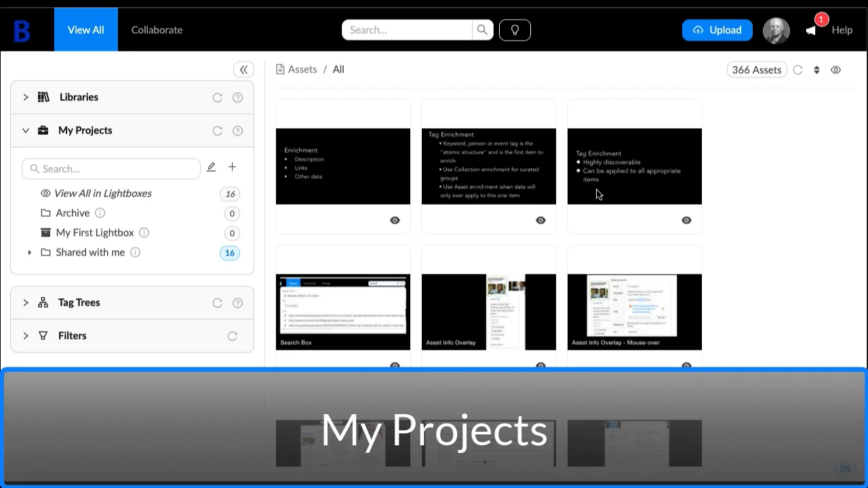868x488 pixels.
Task: Expand the Tag Trees section
Action: [x=25, y=303]
